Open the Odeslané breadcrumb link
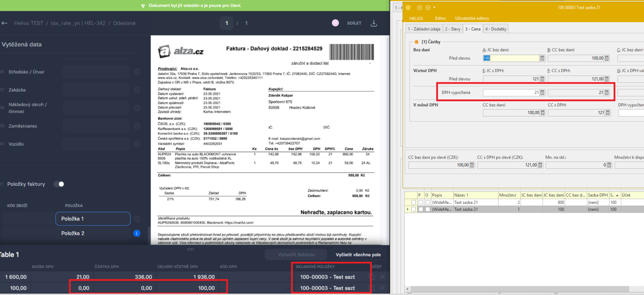 click(x=124, y=23)
